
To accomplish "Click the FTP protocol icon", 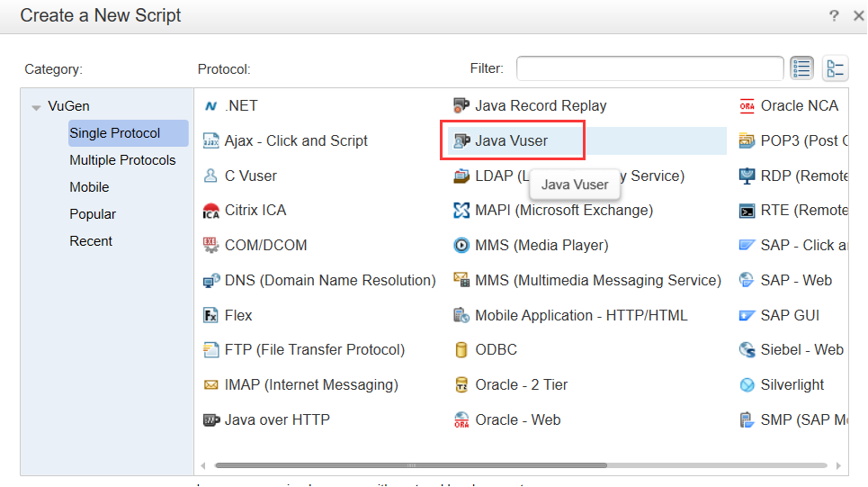I will 210,350.
